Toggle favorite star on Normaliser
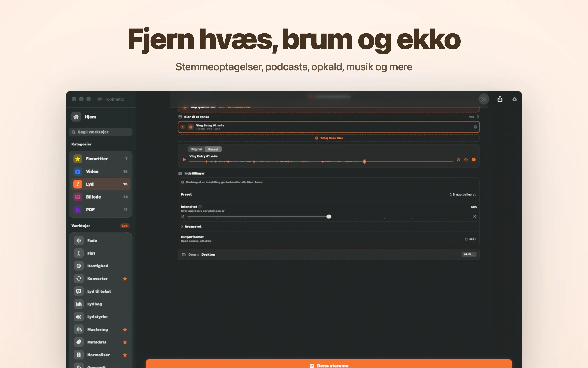The width and height of the screenshot is (588, 368). click(125, 355)
